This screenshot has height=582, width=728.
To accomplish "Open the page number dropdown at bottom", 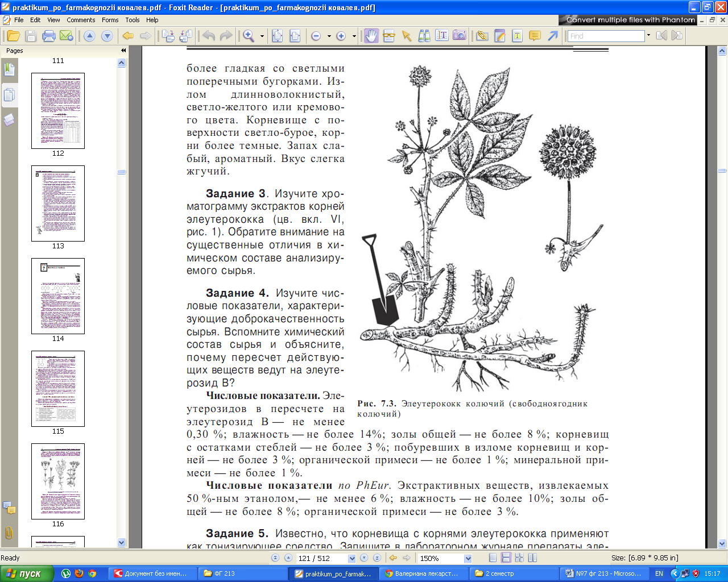I will click(x=352, y=558).
